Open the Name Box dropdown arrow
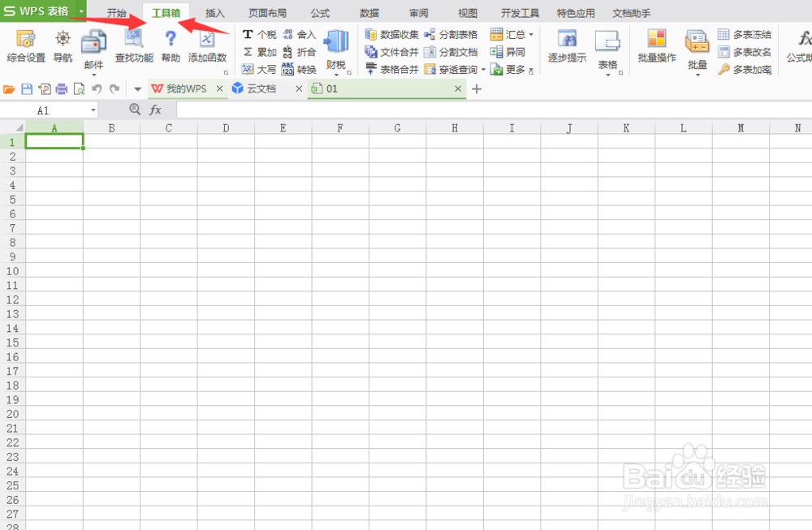Viewport: 812px width, 530px height. pyautogui.click(x=93, y=110)
